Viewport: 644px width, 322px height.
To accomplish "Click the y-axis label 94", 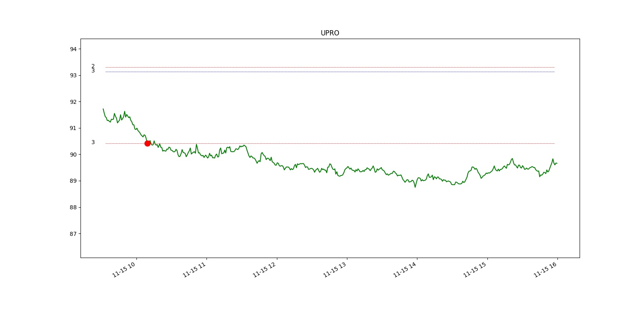I will point(73,49).
